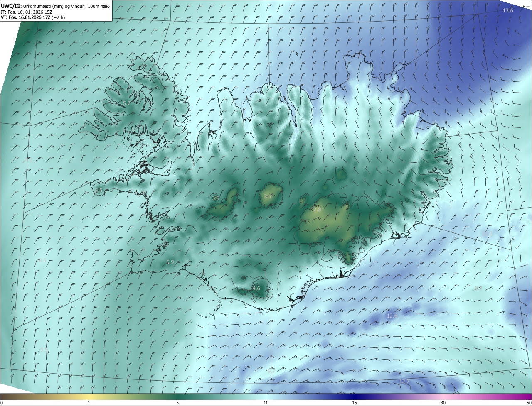Click the 5.5 value on the western peninsula
This screenshot has width=532, height=406.
click(x=99, y=190)
